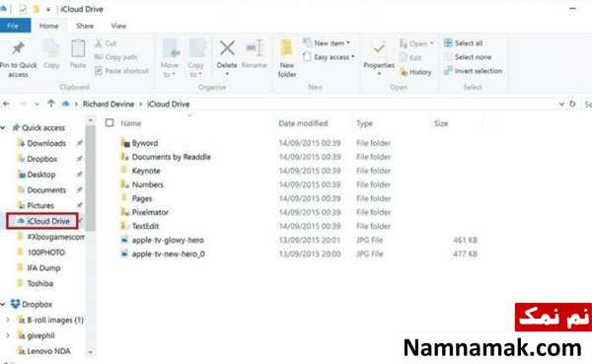Viewport: 592px width, 364px height.
Task: Open Toshiba folder in sidebar
Action: point(40,283)
